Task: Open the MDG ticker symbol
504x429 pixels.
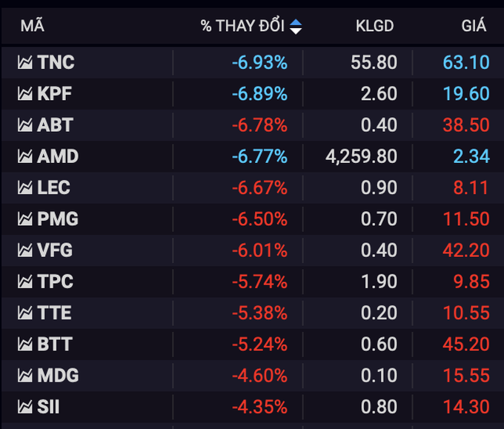Action: click(x=58, y=376)
